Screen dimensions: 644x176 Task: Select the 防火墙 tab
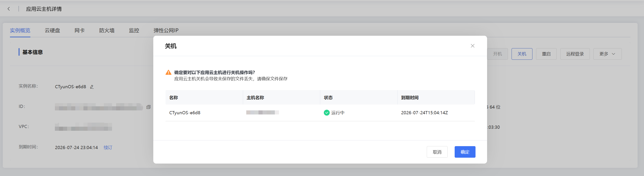click(x=107, y=30)
